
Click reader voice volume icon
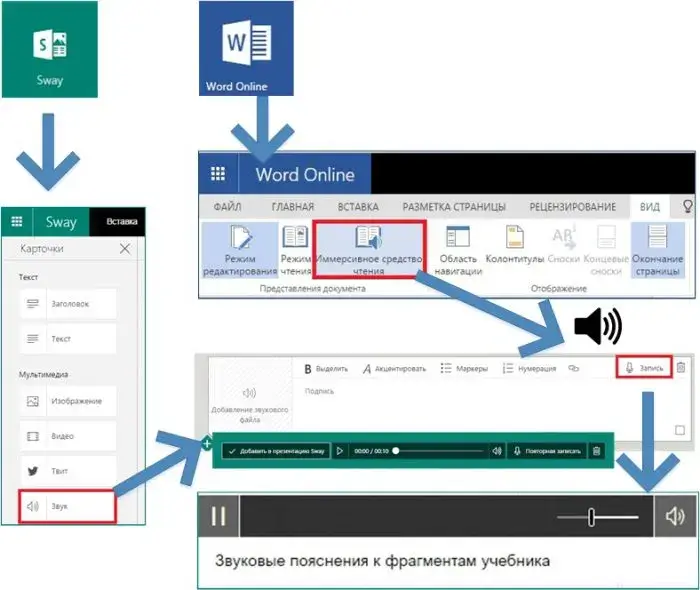675,516
